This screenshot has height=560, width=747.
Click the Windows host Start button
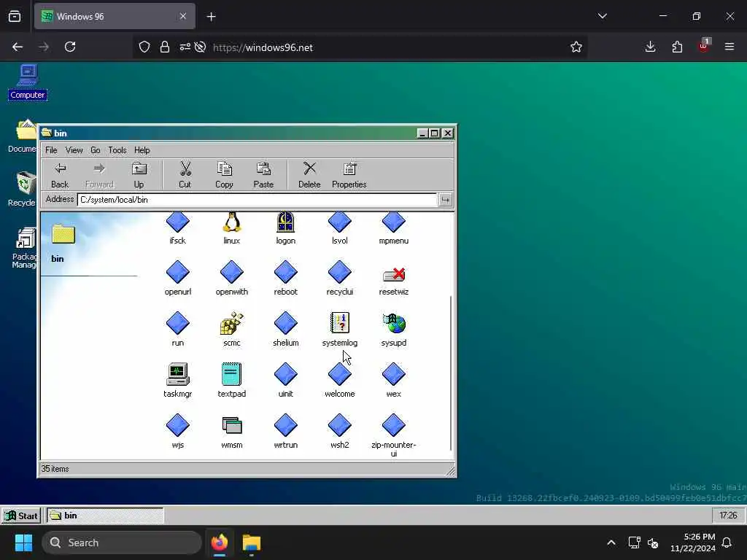click(x=23, y=542)
